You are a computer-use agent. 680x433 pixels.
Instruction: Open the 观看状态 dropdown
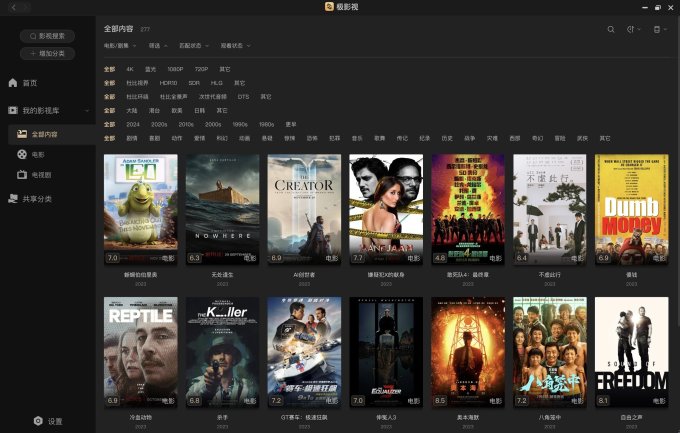(235, 46)
